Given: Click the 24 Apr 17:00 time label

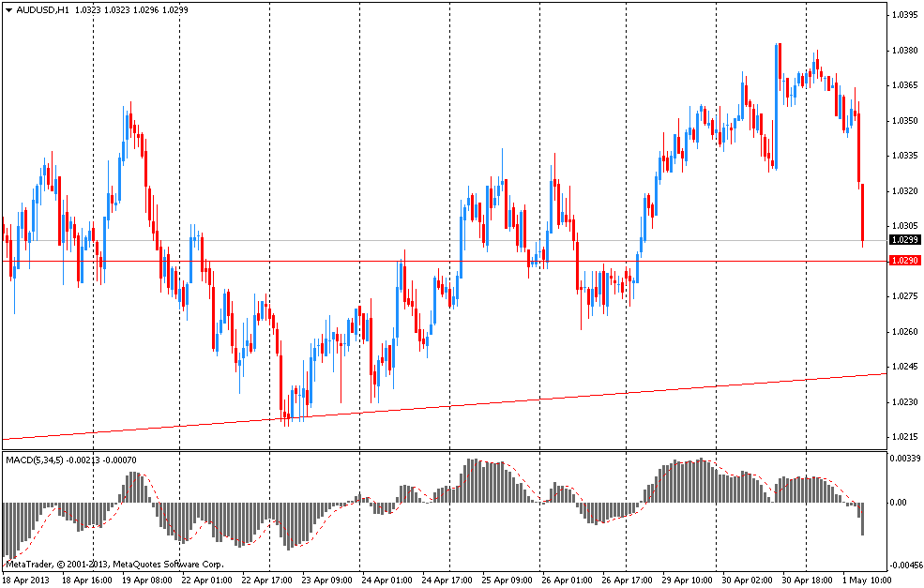Looking at the screenshot, I should tap(447, 580).
